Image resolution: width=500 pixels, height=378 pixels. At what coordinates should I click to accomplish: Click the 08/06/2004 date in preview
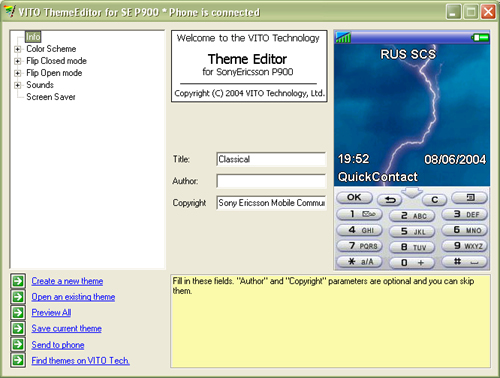click(455, 160)
